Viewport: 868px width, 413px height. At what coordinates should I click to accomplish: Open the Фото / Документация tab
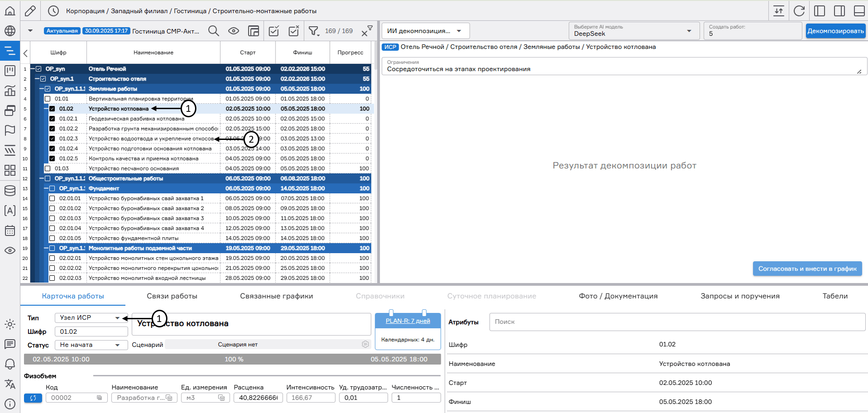pos(618,296)
